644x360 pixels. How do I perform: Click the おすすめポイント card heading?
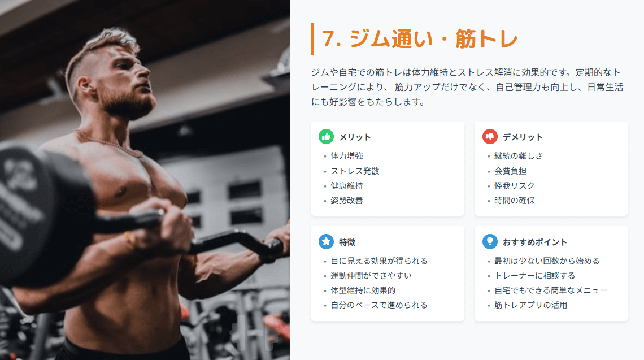point(535,242)
